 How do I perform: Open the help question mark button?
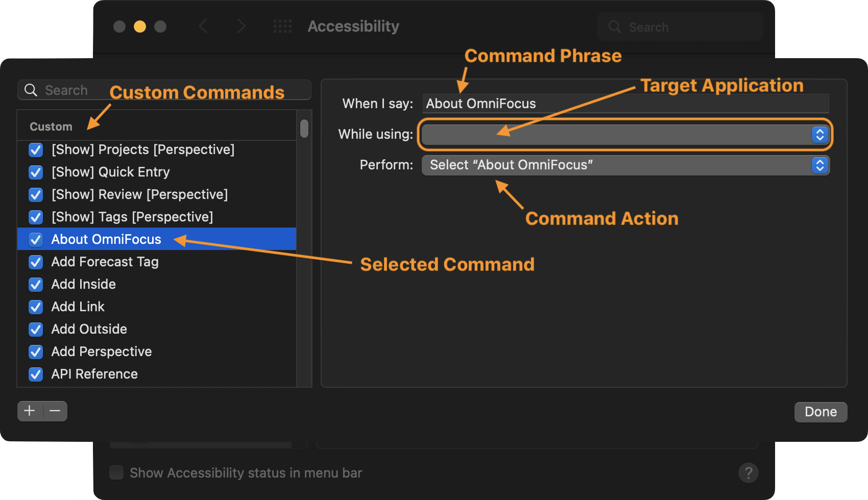[x=748, y=473]
